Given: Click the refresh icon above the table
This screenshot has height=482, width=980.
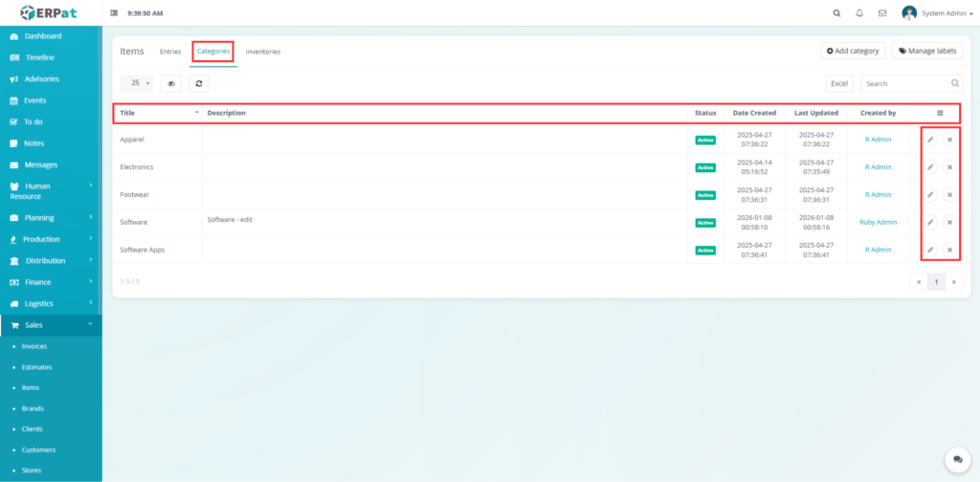Looking at the screenshot, I should pos(198,83).
